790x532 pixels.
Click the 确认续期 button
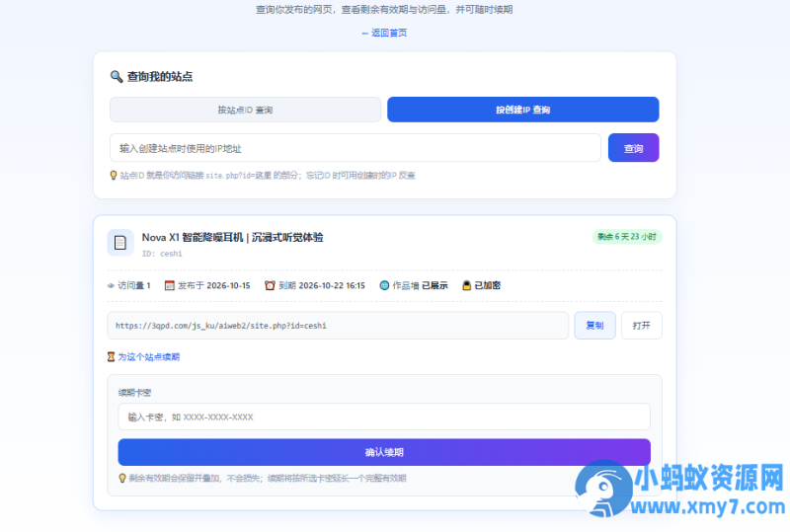(384, 452)
